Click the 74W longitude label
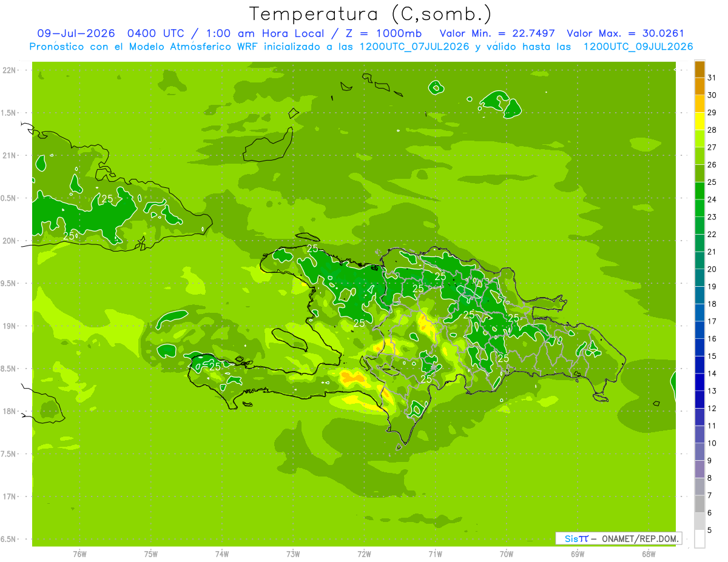The height and width of the screenshot is (562, 728). (x=222, y=554)
